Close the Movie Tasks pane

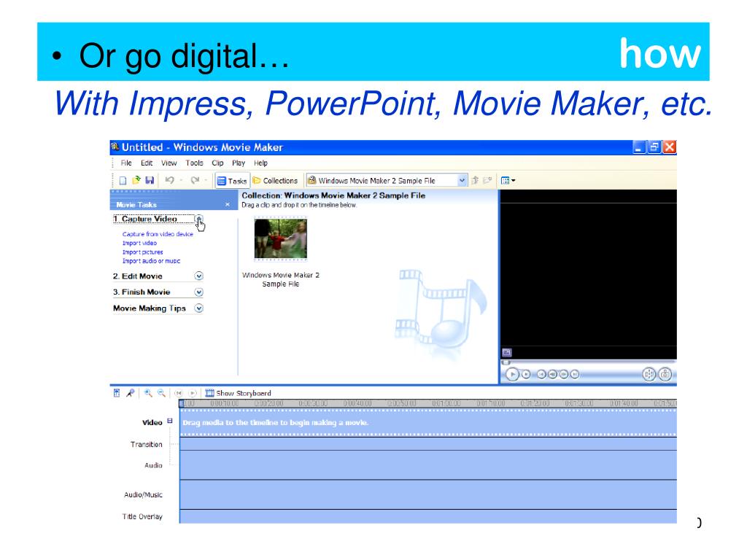click(228, 204)
